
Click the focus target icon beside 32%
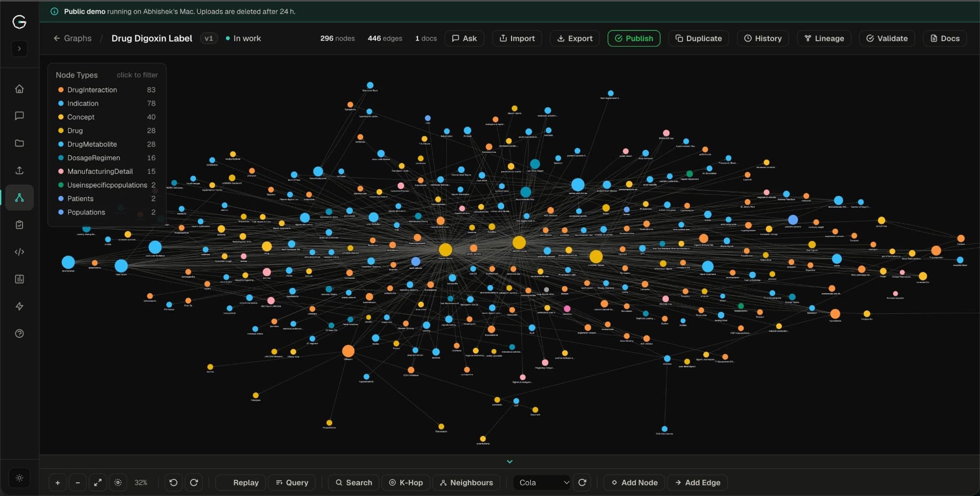pyautogui.click(x=118, y=482)
